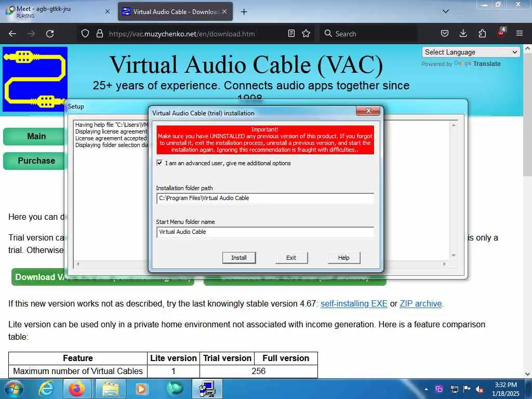Open the Firefox downloads panel arrow
Viewport: 532px width, 399px height.
coord(463,33)
